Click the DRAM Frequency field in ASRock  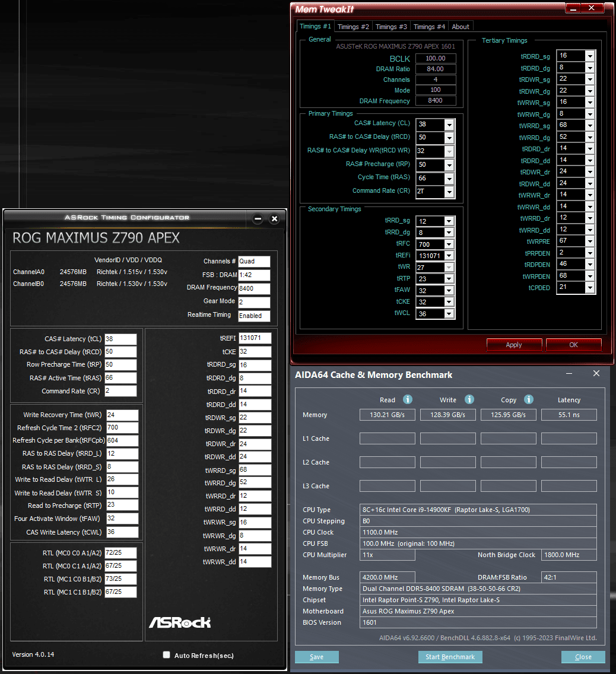254,288
